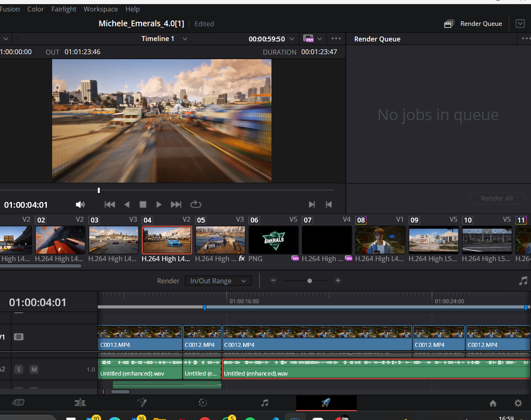531x420 pixels.
Task: Switch to the Color page
Action: [x=203, y=403]
